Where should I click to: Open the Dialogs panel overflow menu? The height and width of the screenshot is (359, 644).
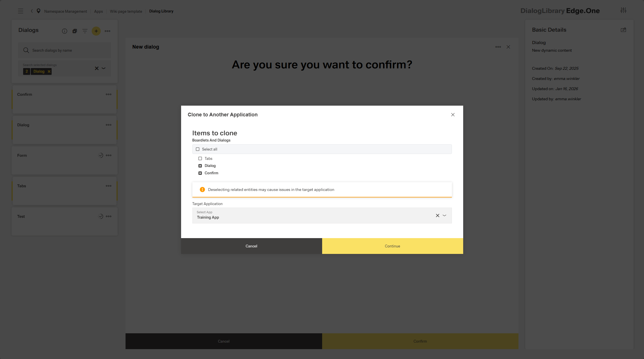107,31
